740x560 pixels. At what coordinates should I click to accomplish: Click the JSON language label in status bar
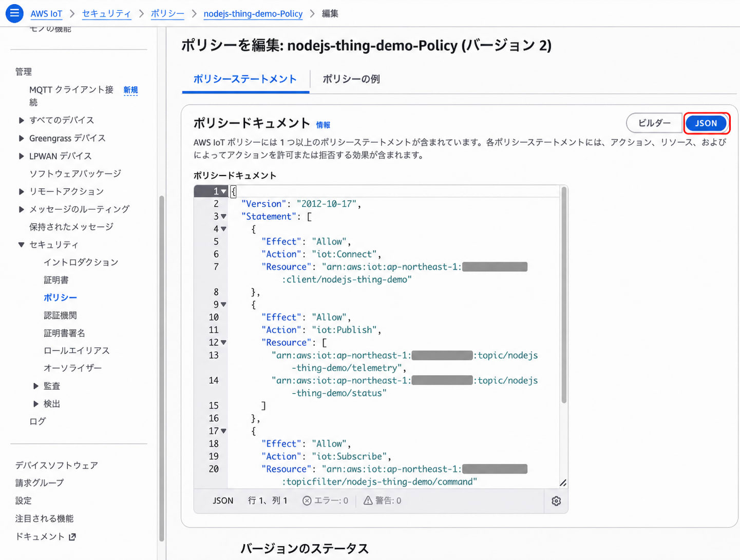(223, 500)
